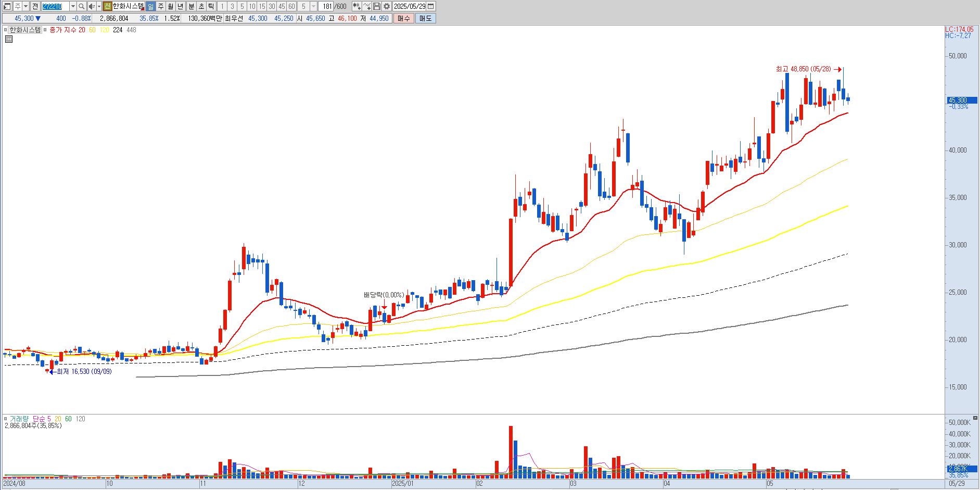Select the 틱 tick period
The height and width of the screenshot is (490, 980).
[211, 6]
